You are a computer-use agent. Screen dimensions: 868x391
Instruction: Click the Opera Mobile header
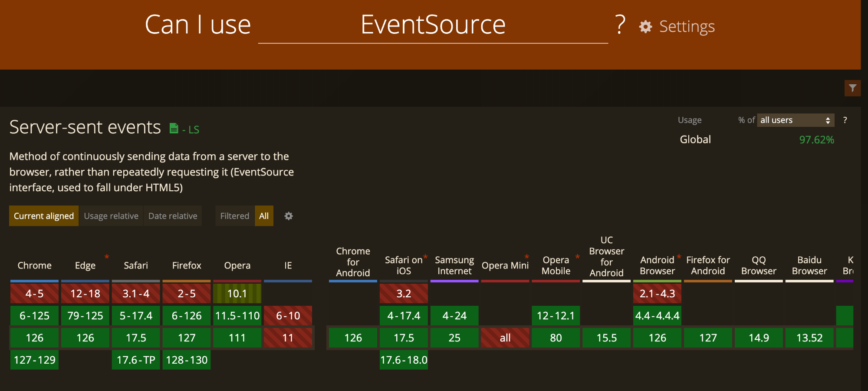[556, 265]
